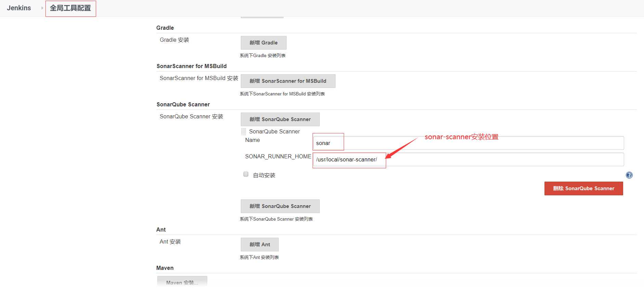Focus the Name field containing sonar
The image size is (644, 288).
(468, 143)
